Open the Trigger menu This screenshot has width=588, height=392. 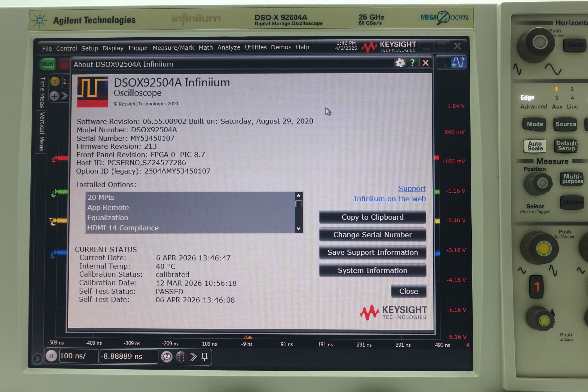138,48
